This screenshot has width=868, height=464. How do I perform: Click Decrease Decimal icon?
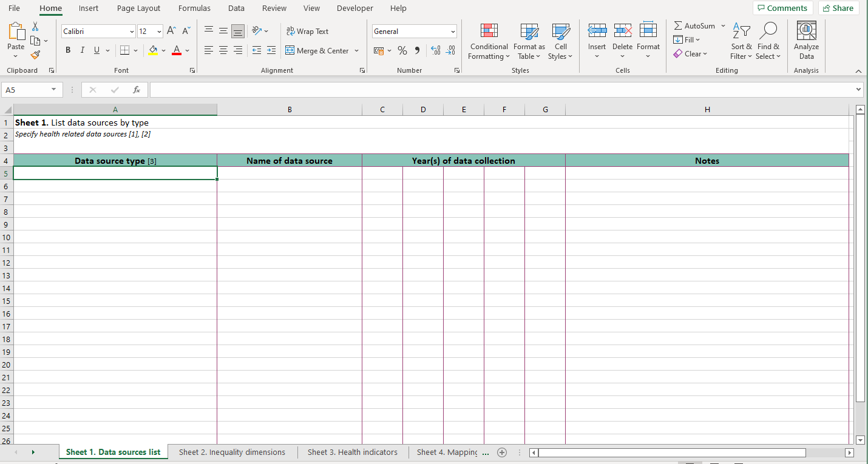[450, 50]
